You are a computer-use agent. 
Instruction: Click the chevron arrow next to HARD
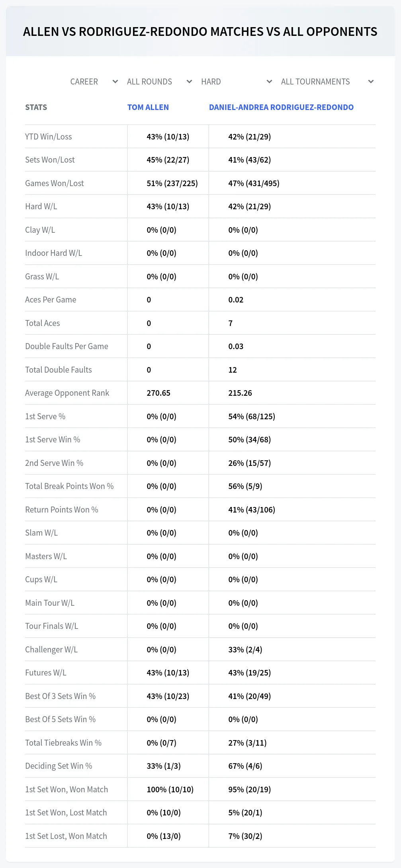tap(269, 82)
